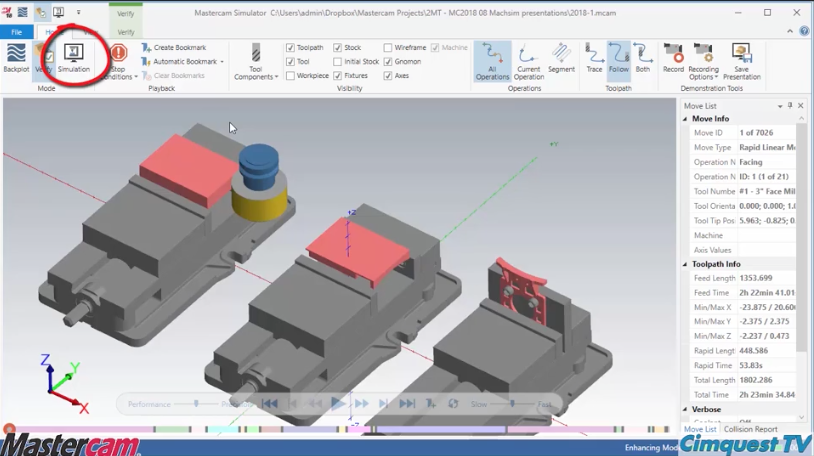Image resolution: width=814 pixels, height=456 pixels.
Task: Click Save Presentation
Action: pyautogui.click(x=741, y=62)
